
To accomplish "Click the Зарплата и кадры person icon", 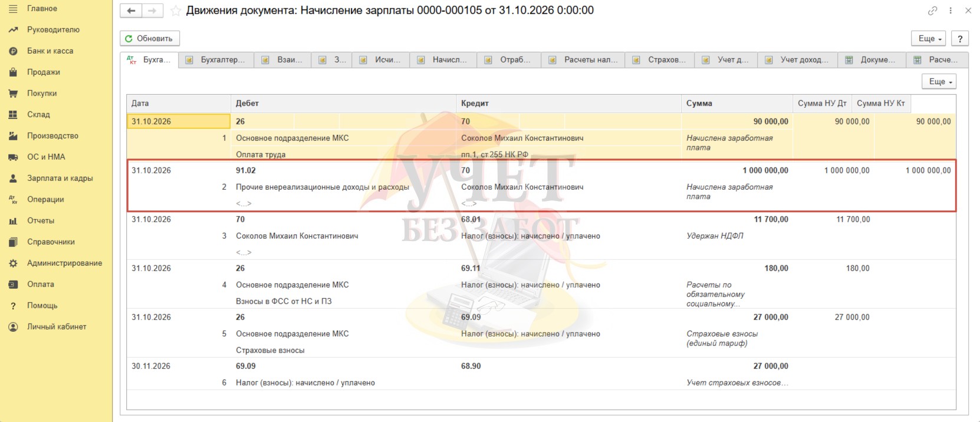I will [x=13, y=178].
